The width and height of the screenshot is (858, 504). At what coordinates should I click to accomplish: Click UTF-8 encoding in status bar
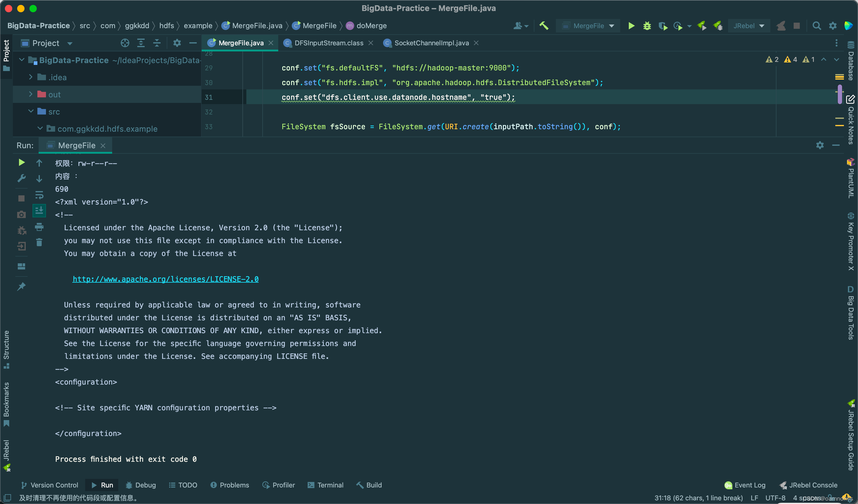(775, 498)
